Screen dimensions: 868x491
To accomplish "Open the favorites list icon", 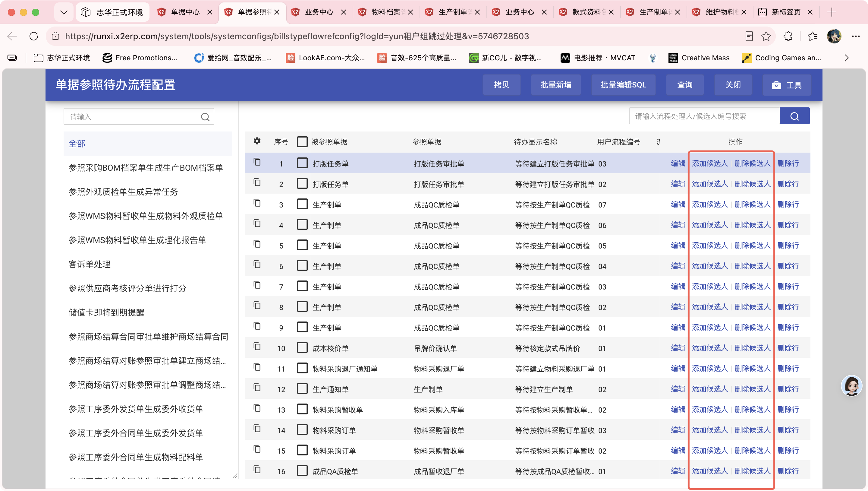I will 812,36.
